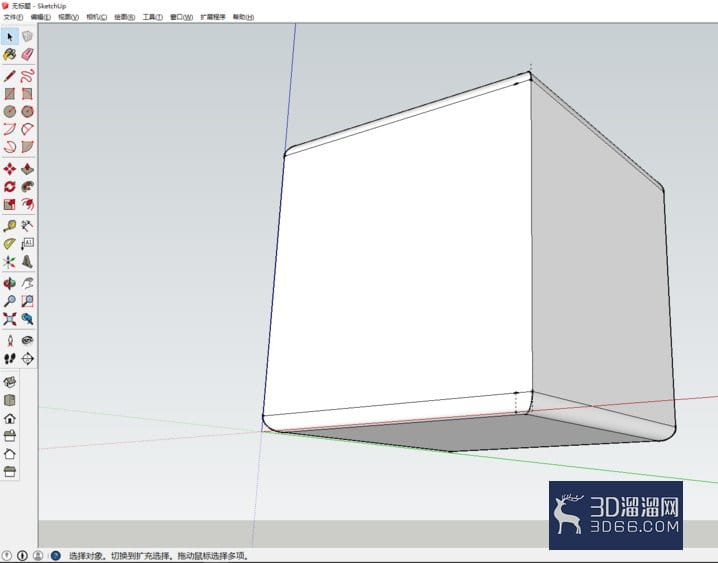Open the 相机 (Camera) menu
Screen dimensions: 718x563
click(x=97, y=17)
